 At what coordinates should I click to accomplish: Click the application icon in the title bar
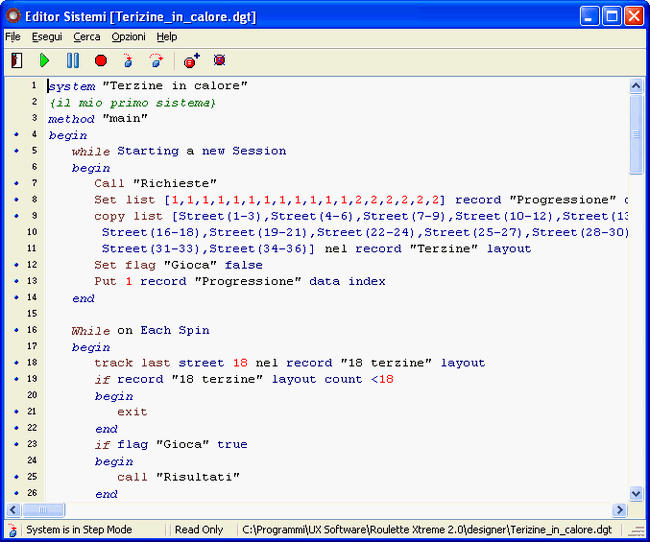(x=13, y=16)
